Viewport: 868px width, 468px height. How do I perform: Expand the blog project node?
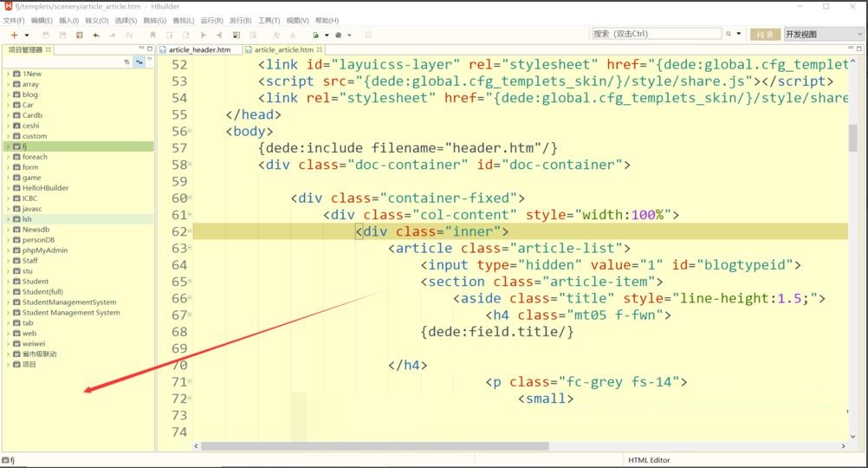click(x=8, y=94)
